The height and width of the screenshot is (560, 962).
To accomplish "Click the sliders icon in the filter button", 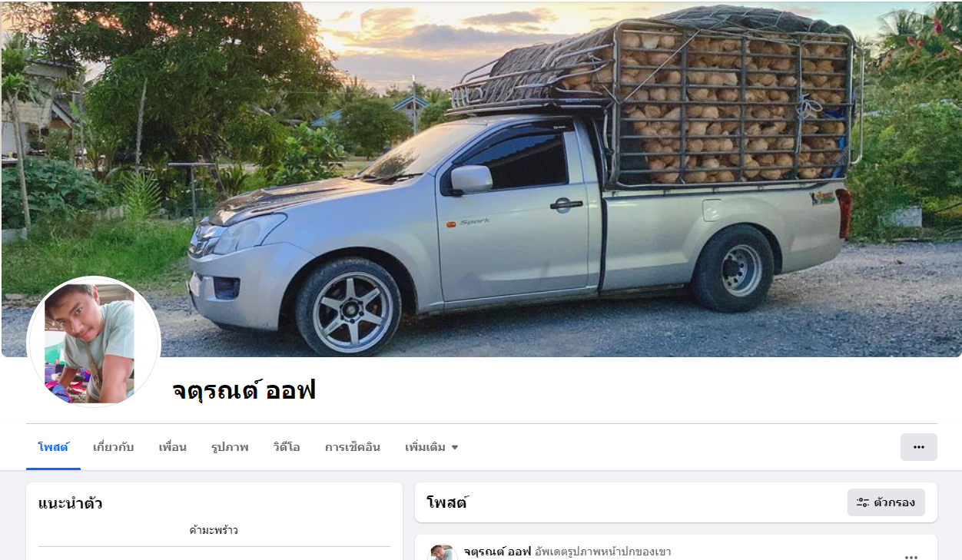I will (x=863, y=502).
